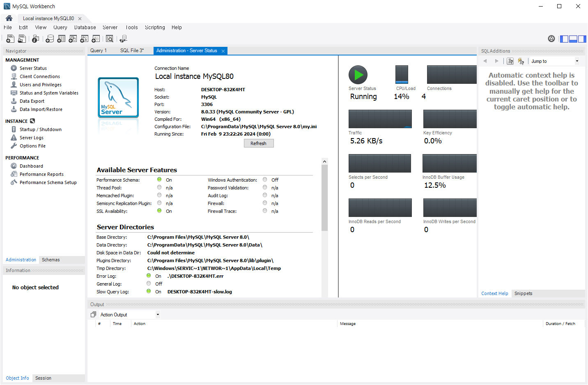Click the forward arrow in SQLAdditions
The image size is (588, 385).
click(x=496, y=61)
